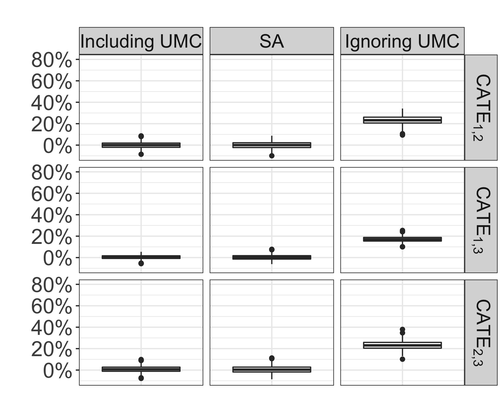Screen dimensions: 504x420
Task: Click the box in Ignoring UMC, CATE 1,3 panel
Action: coord(402,239)
